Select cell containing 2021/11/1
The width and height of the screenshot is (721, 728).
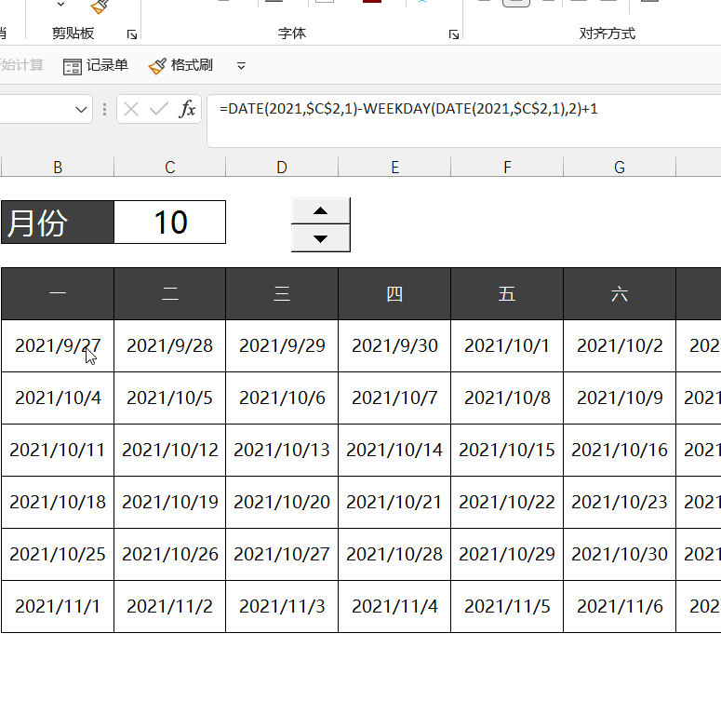pyautogui.click(x=58, y=606)
